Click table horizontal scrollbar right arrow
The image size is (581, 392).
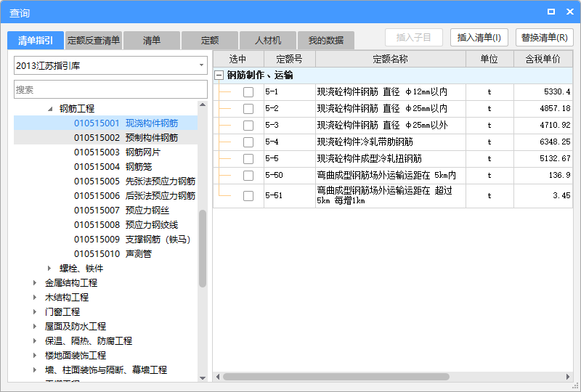pos(568,377)
